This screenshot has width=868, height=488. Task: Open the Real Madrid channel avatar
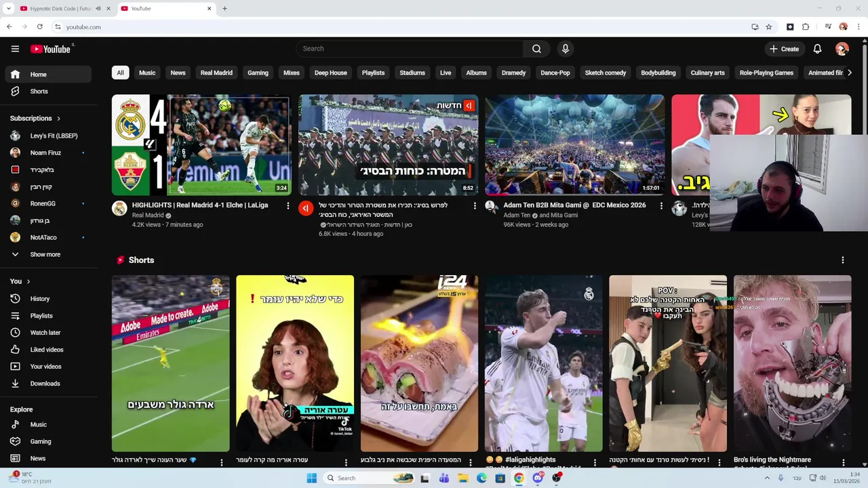pos(120,209)
